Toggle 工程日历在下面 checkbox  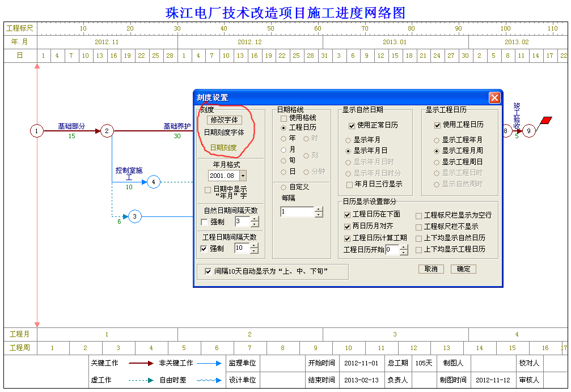click(348, 215)
